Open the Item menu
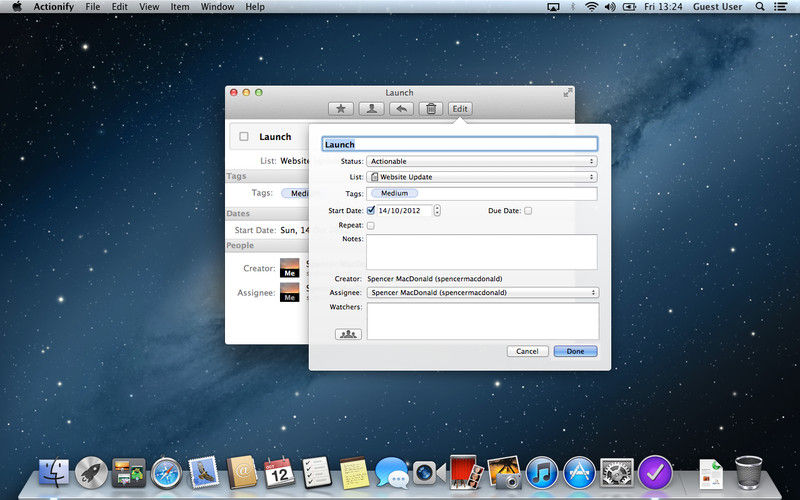The width and height of the screenshot is (800, 500). point(180,7)
